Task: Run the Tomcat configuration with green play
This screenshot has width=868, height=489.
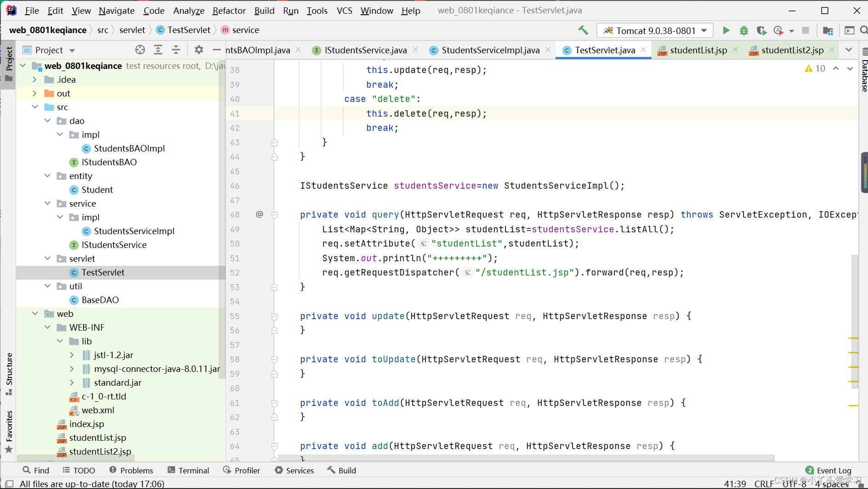Action: [x=726, y=30]
